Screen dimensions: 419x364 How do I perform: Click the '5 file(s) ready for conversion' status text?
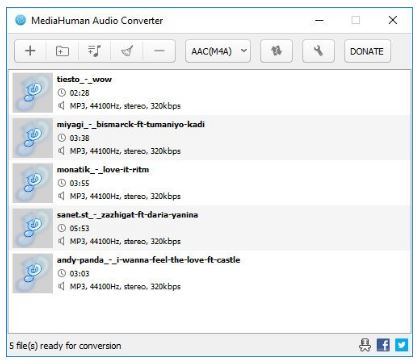(65, 346)
